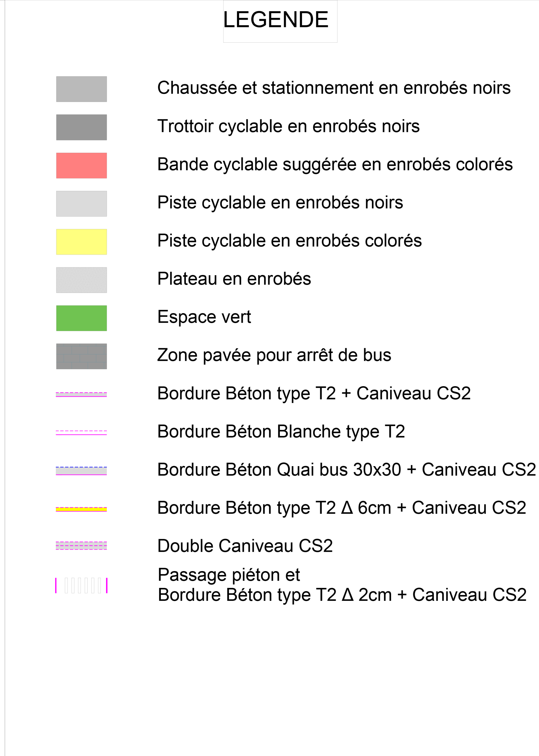Image resolution: width=539 pixels, height=756 pixels.
Task: Select the textured Plateau en enrobés swatch
Action: click(x=81, y=280)
